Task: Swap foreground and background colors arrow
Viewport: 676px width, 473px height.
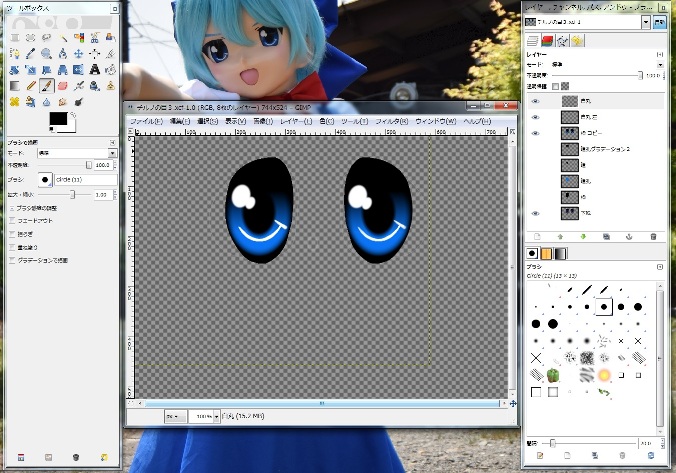Action: pos(73,115)
